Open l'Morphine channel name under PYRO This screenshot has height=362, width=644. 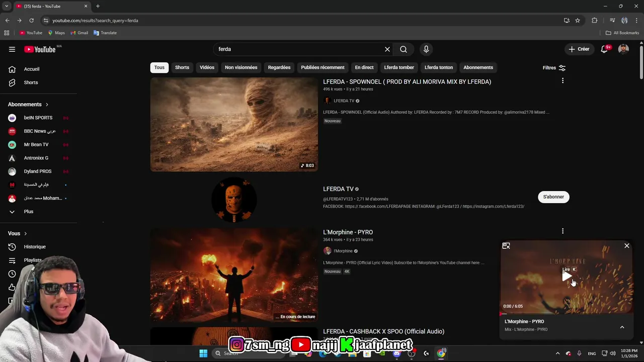tap(343, 251)
